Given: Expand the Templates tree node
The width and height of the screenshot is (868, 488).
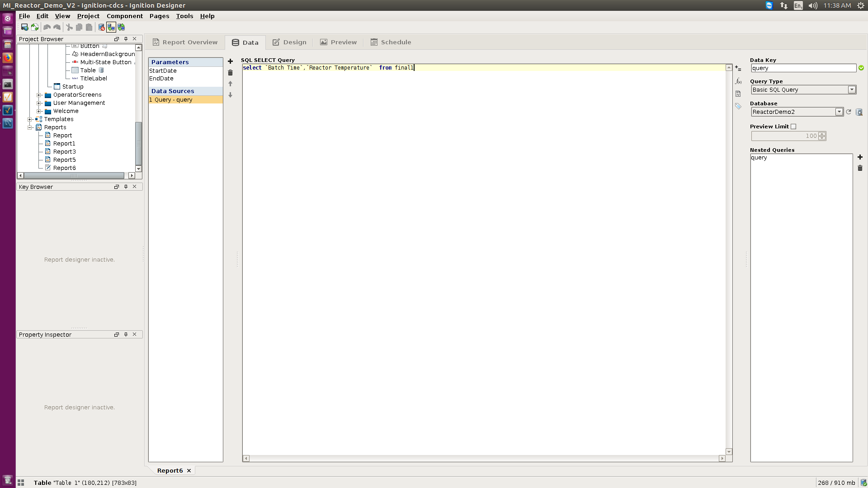Looking at the screenshot, I should pos(30,119).
